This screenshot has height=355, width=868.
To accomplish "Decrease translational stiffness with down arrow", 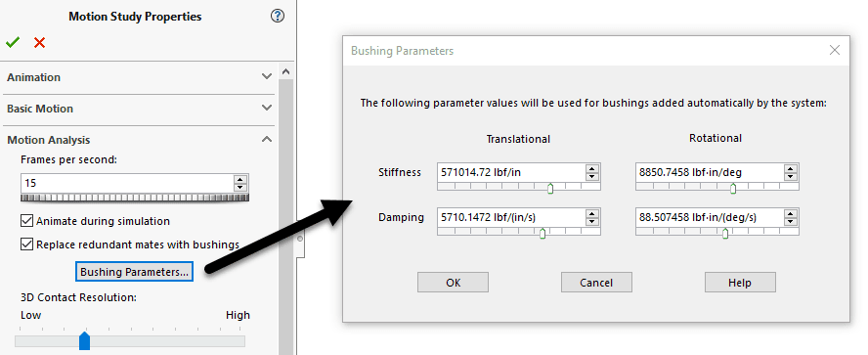I will point(592,177).
